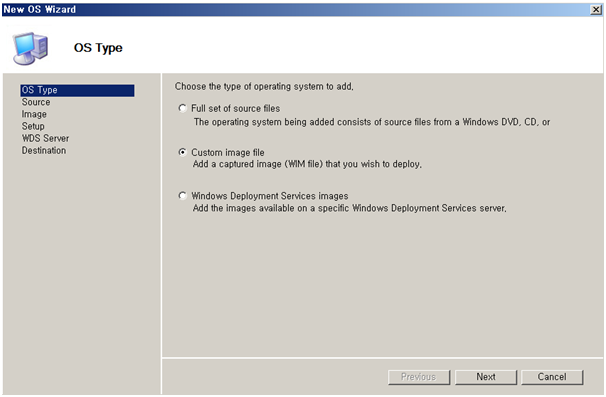The image size is (606, 397).
Task: Click the computer wizard icon
Action: pyautogui.click(x=31, y=48)
